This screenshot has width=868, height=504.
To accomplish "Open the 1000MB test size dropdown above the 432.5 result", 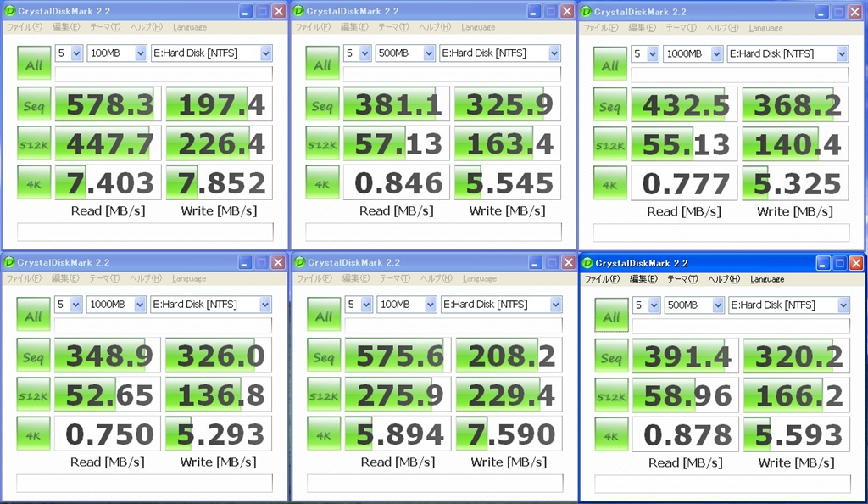I will pos(693,53).
